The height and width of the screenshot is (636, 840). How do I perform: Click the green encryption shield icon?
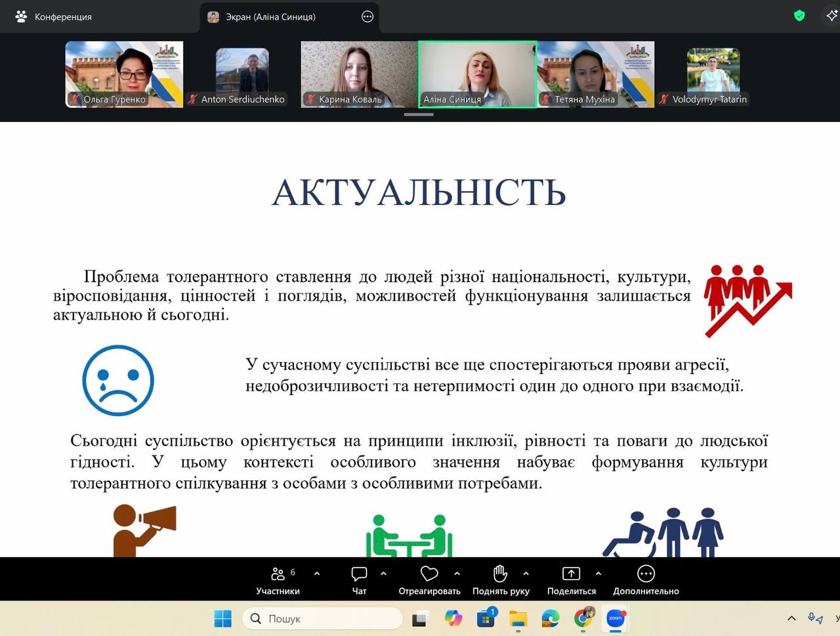799,16
